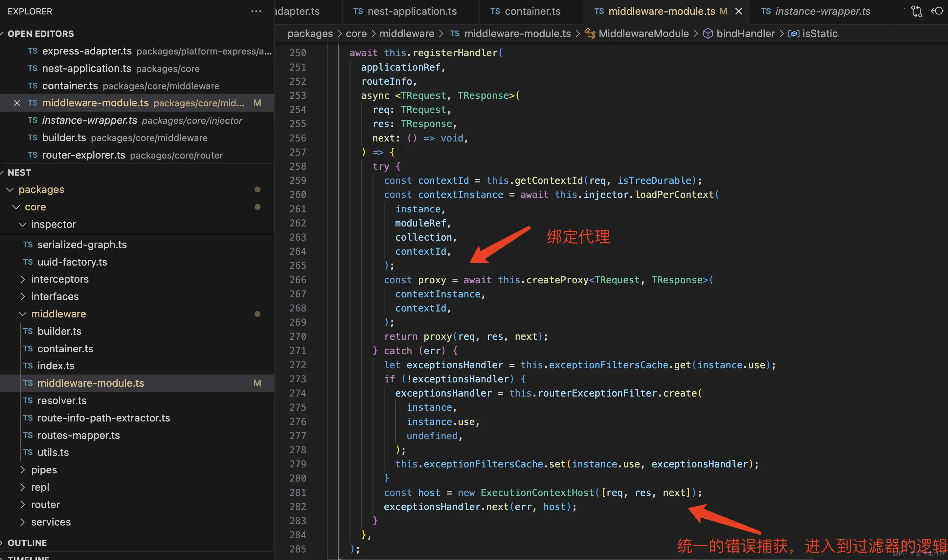Click variable icon before isStatic breadcrumb

794,33
